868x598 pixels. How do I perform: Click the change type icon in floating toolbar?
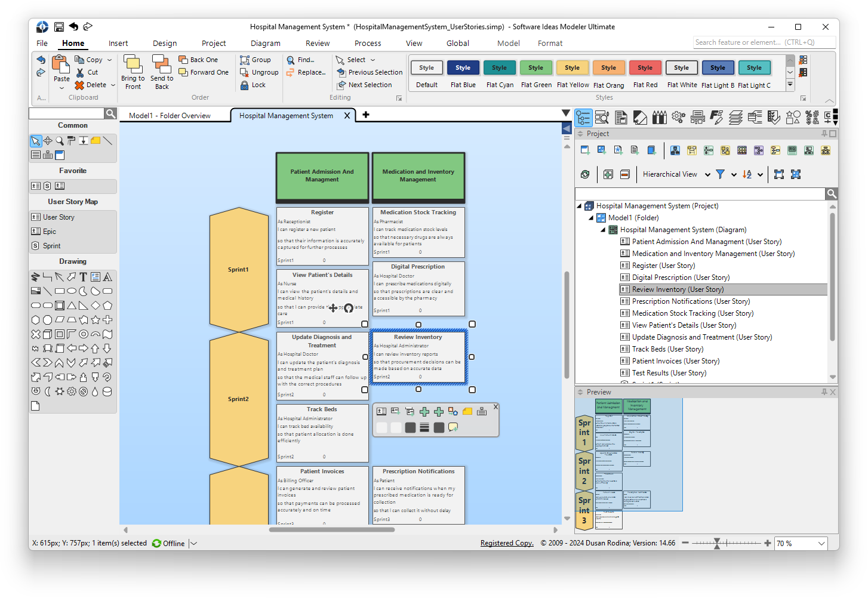[453, 411]
